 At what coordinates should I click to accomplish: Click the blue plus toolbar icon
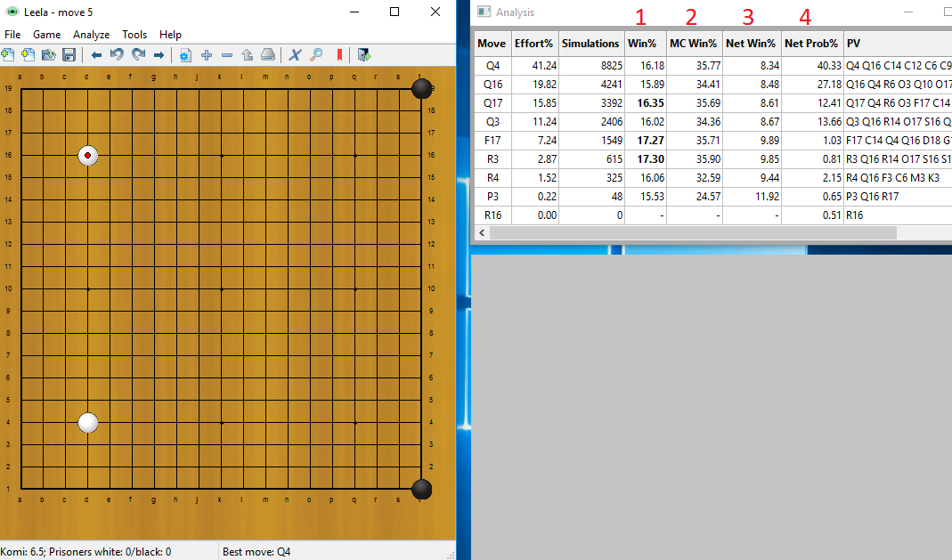(x=207, y=55)
